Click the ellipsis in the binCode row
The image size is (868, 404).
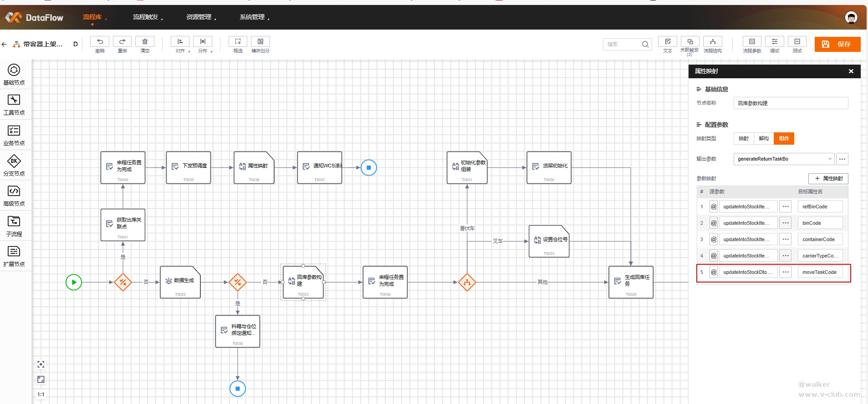point(786,223)
